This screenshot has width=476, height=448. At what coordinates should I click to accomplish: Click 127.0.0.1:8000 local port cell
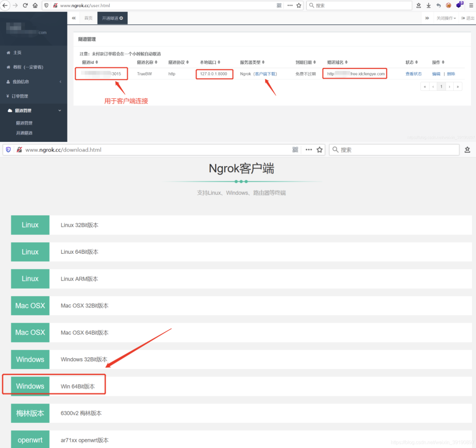(x=213, y=74)
